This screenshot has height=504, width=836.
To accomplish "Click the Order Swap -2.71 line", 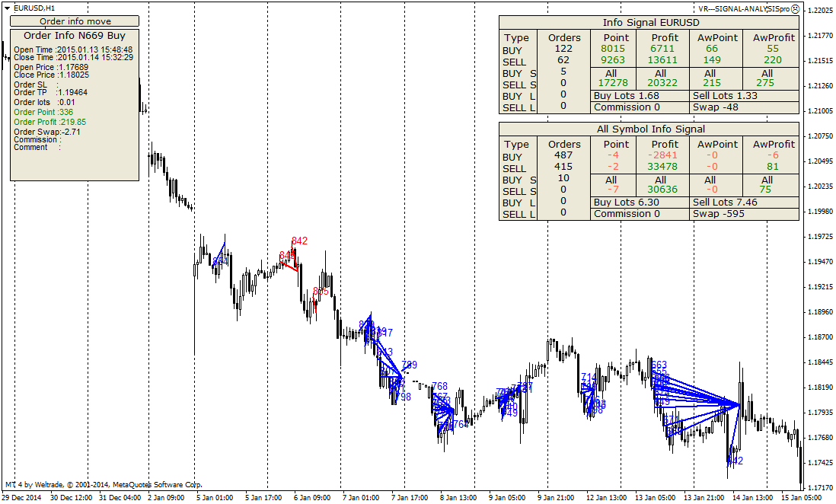I will pyautogui.click(x=47, y=132).
